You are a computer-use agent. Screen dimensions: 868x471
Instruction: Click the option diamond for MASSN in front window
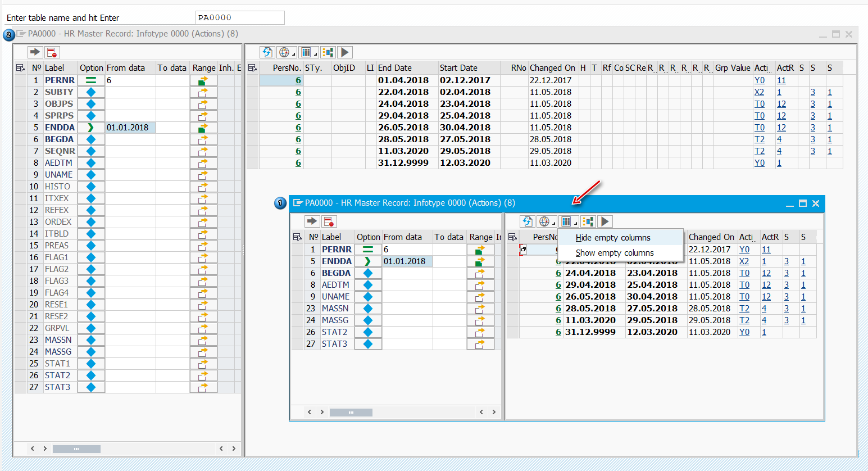[x=368, y=309]
